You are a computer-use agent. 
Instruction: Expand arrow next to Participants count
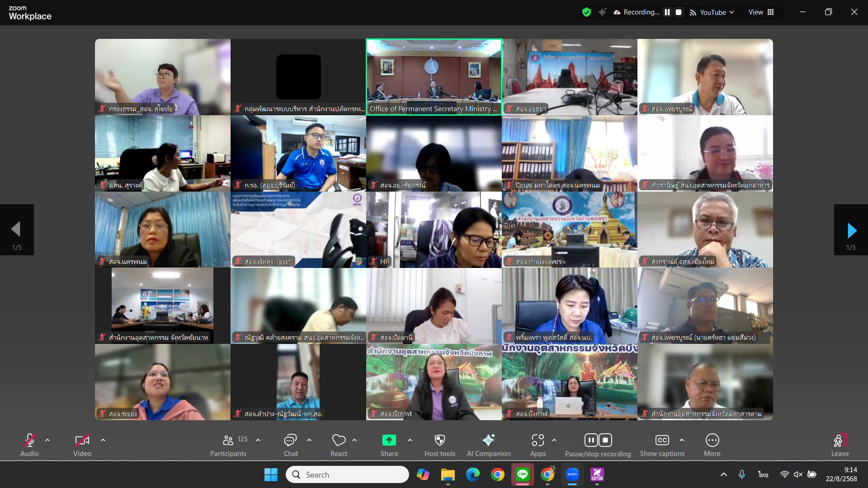tap(258, 440)
